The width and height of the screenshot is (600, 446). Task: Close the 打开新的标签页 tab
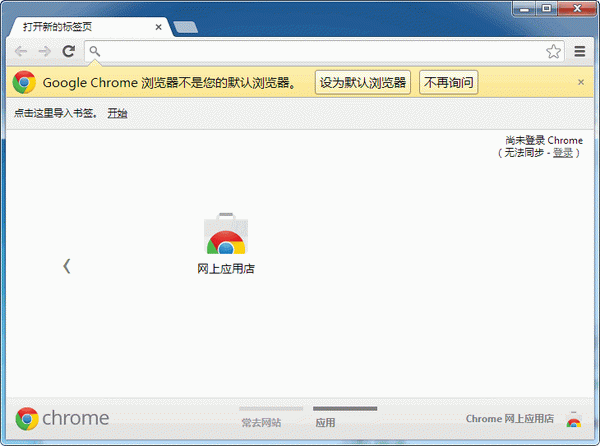click(x=158, y=27)
